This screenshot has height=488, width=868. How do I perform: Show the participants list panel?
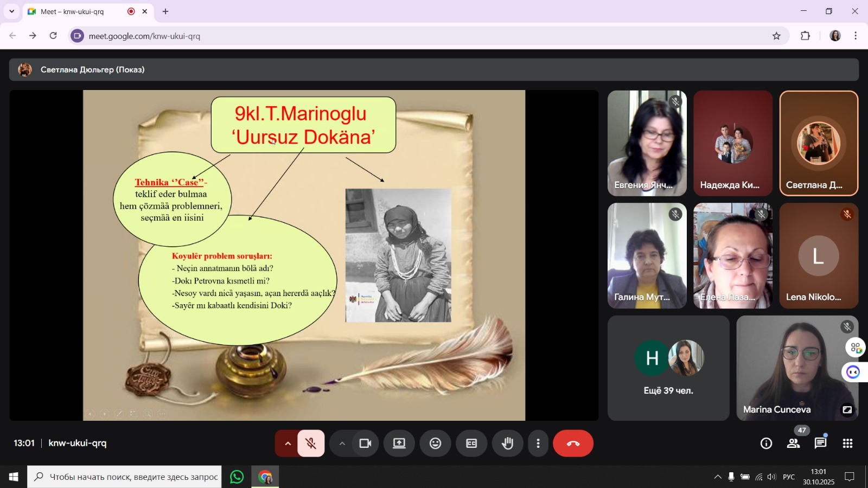[793, 444]
